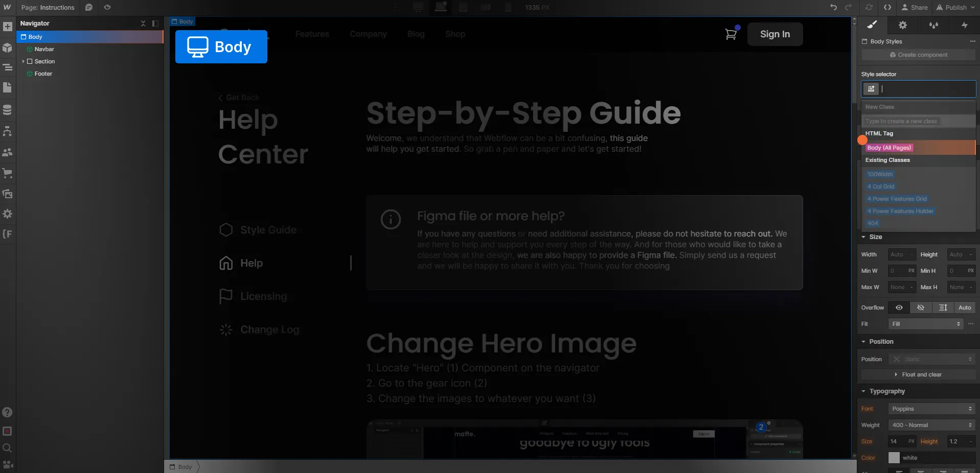Open the Fit dropdown
This screenshot has height=473, width=980.
(926, 324)
